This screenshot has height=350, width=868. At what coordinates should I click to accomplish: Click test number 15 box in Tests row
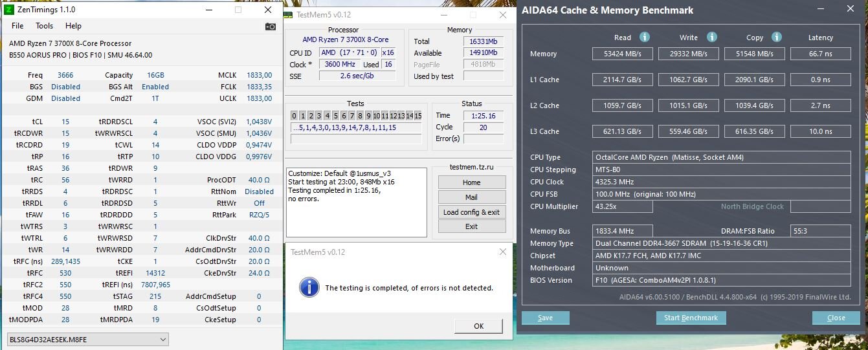coord(417,116)
